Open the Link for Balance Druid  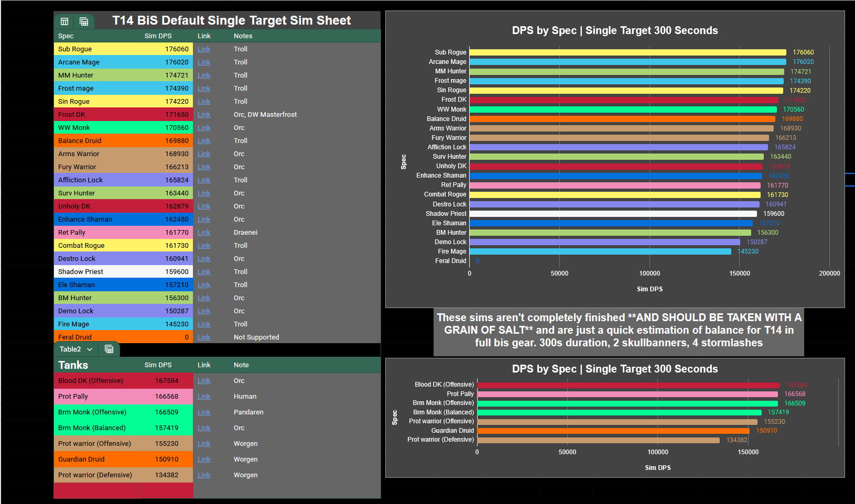coord(204,141)
